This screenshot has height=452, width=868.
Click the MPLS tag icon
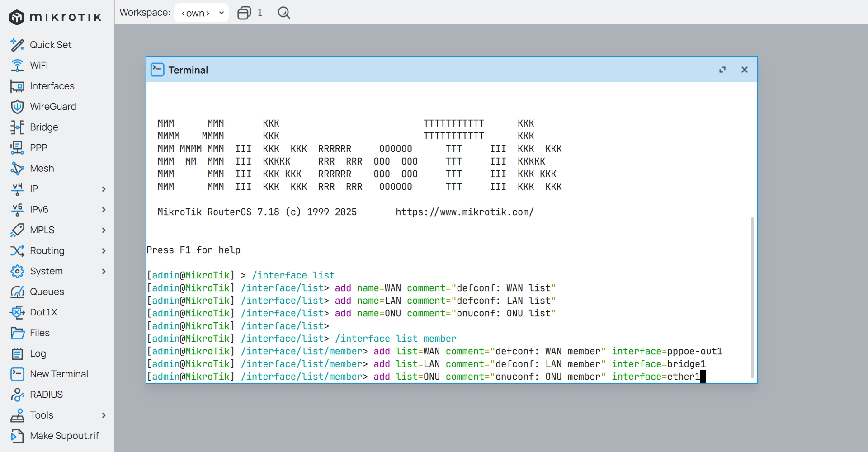click(17, 230)
